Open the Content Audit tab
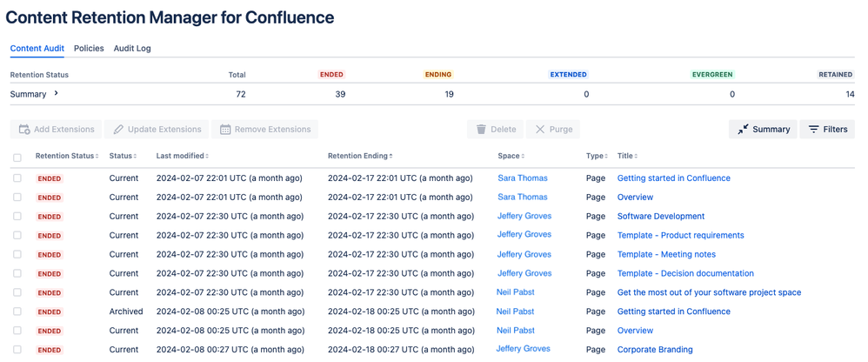The height and width of the screenshot is (362, 868). click(37, 48)
